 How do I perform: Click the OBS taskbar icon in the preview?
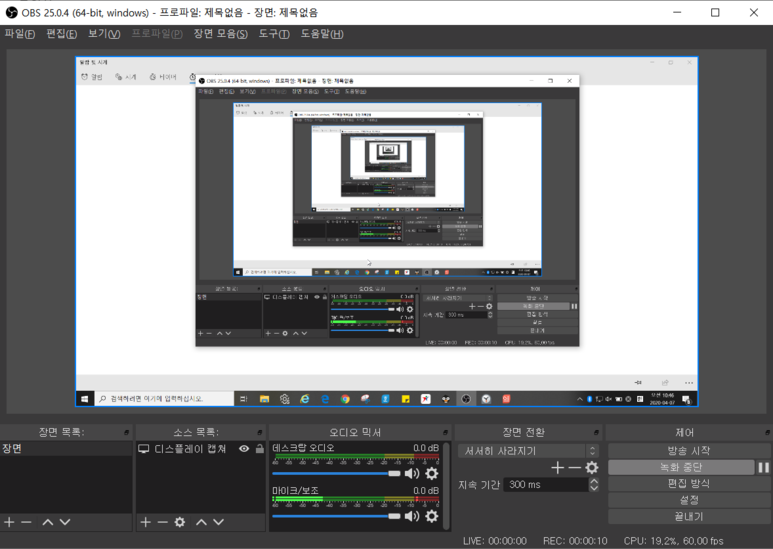point(466,399)
